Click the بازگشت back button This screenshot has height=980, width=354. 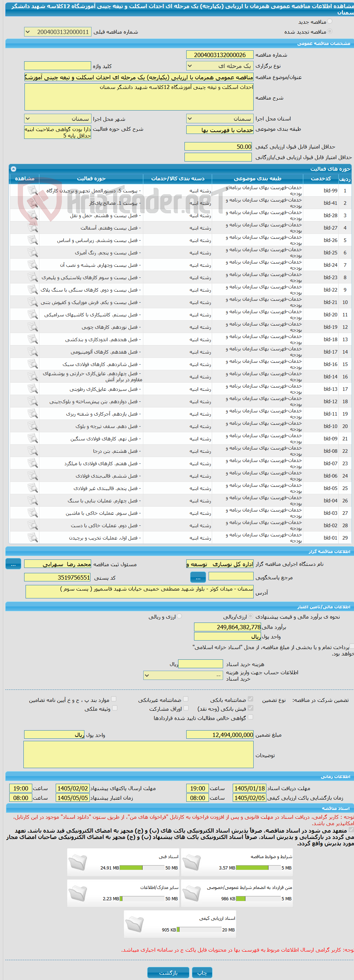click(168, 973)
